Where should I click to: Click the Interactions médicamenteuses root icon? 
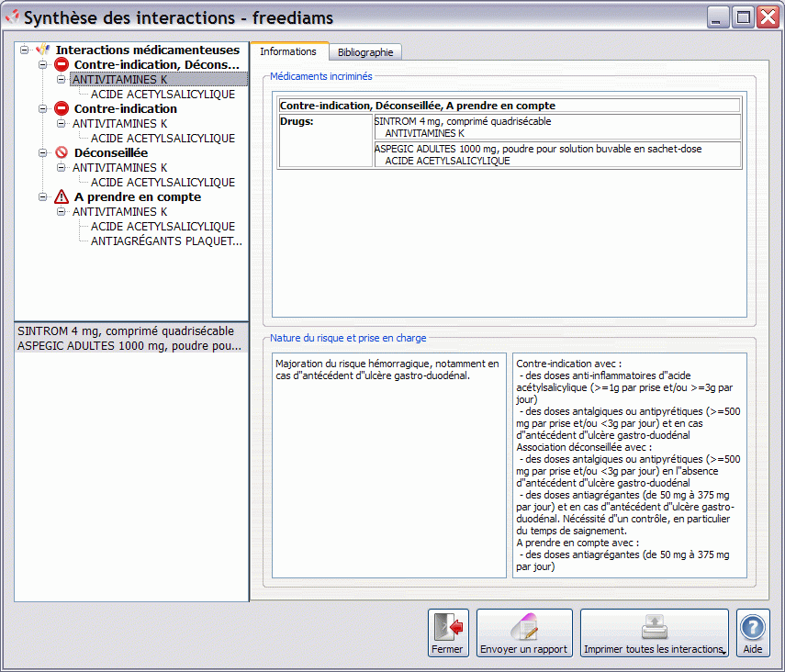(x=43, y=50)
